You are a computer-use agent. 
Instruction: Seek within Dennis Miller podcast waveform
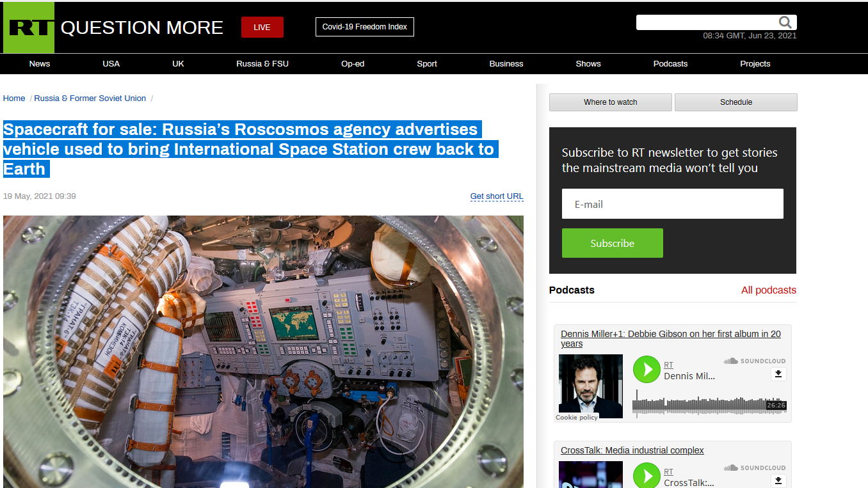[x=709, y=405]
